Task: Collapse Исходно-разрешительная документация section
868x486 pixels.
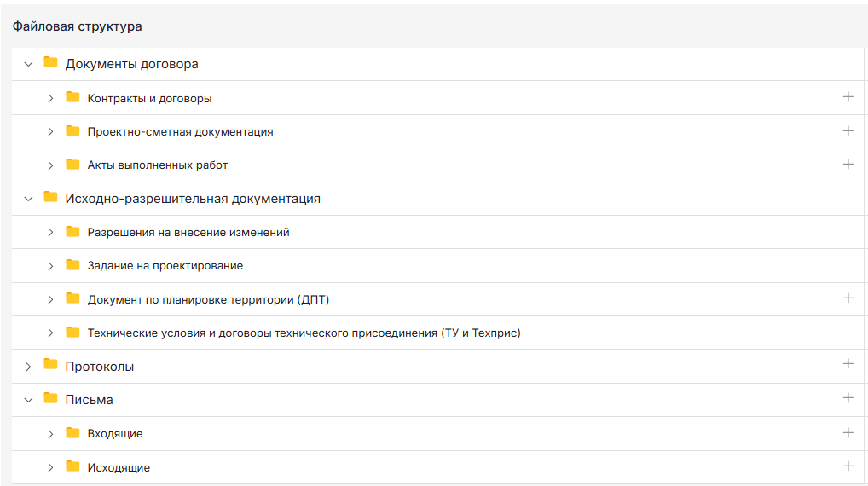Action: [x=28, y=199]
